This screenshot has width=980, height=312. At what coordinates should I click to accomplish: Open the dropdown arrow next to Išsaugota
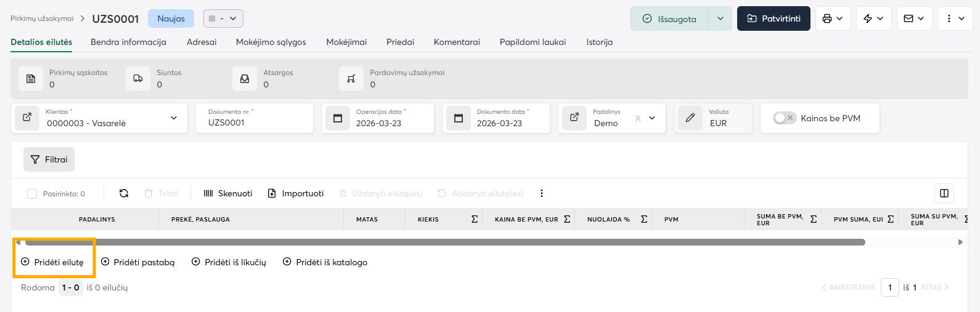coord(720,18)
